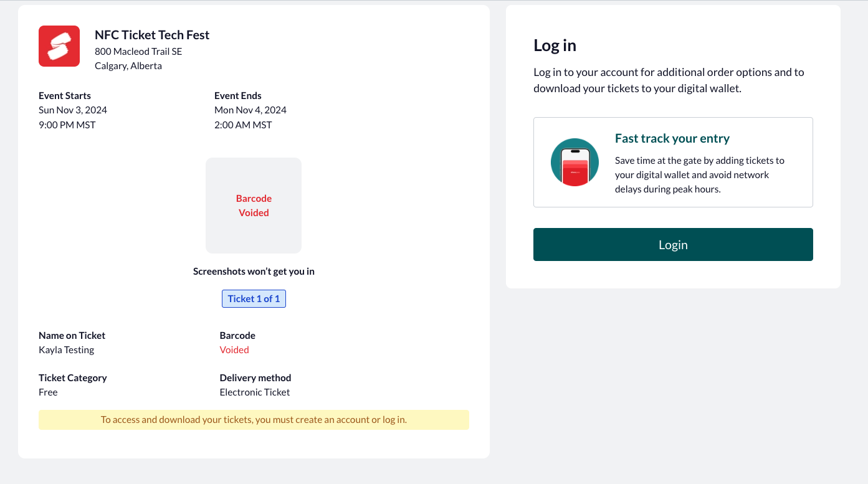The width and height of the screenshot is (868, 484).
Task: Click the yellow create account or log in notice
Action: pyautogui.click(x=254, y=420)
